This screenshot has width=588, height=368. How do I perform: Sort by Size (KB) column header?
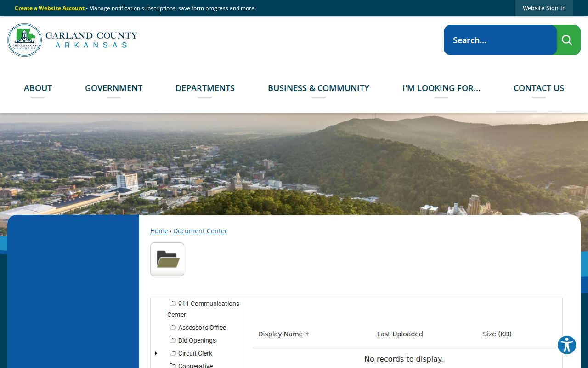click(x=497, y=334)
